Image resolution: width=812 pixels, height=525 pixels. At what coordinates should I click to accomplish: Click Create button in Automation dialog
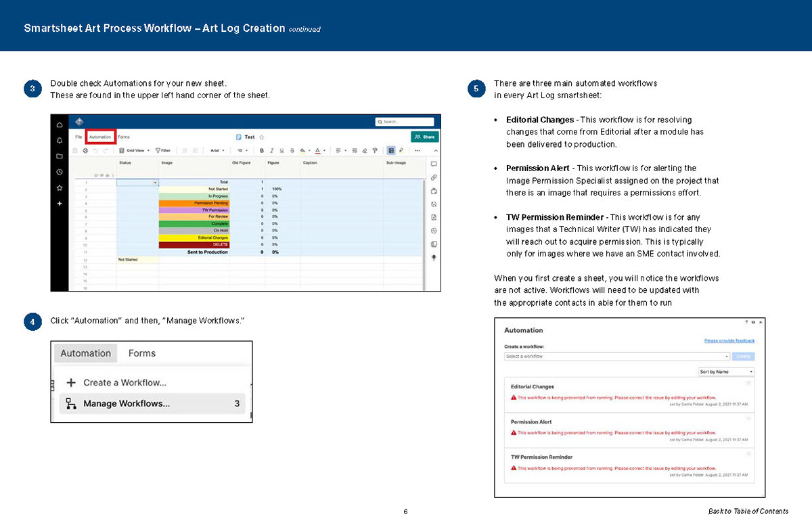coord(744,357)
